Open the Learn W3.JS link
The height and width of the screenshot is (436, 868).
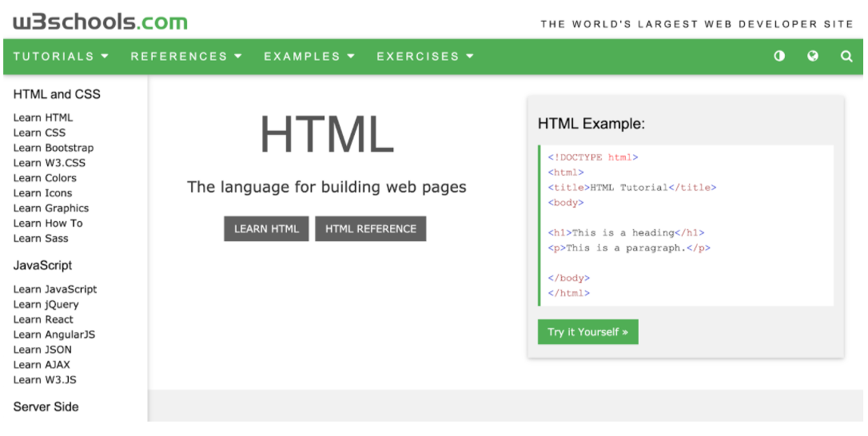[45, 379]
